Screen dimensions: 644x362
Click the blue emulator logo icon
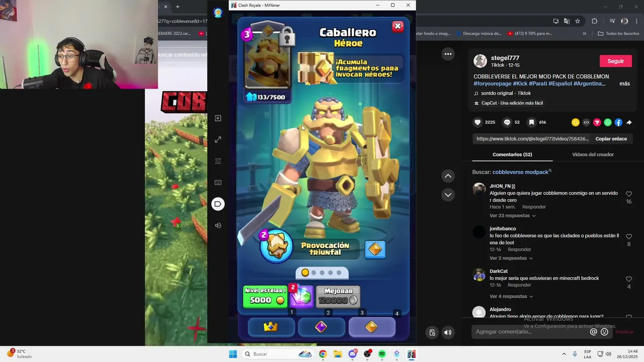[x=218, y=13]
